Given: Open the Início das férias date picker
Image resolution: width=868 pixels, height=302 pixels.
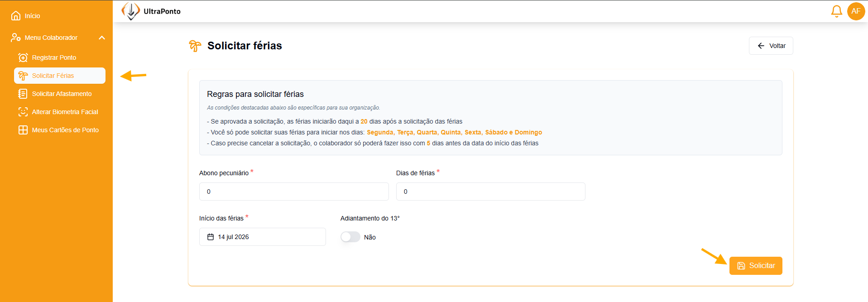Looking at the screenshot, I should tap(263, 237).
